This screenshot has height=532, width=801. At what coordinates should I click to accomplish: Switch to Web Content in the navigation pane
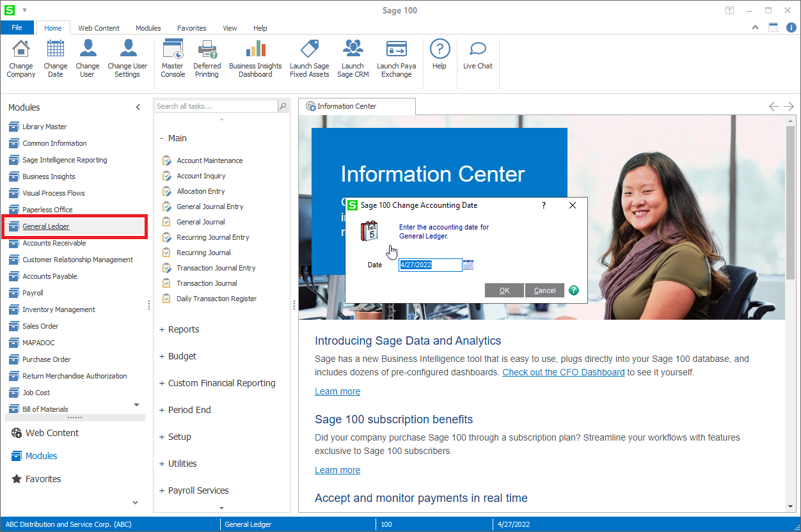click(45, 433)
